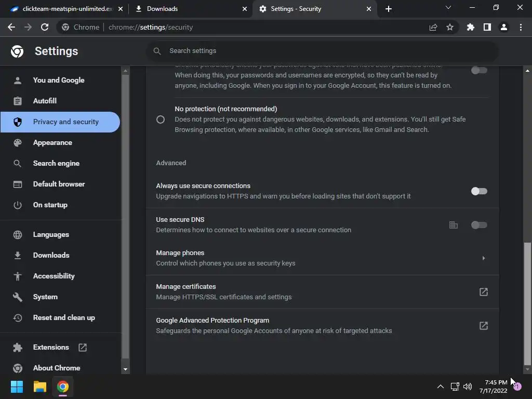Open Privacy and security section

coord(60,122)
